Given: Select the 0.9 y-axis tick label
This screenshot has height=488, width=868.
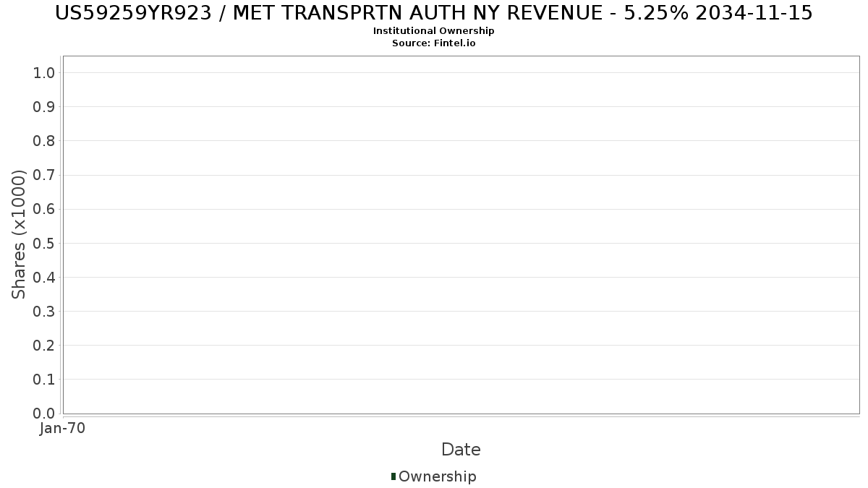Looking at the screenshot, I should click(44, 107).
